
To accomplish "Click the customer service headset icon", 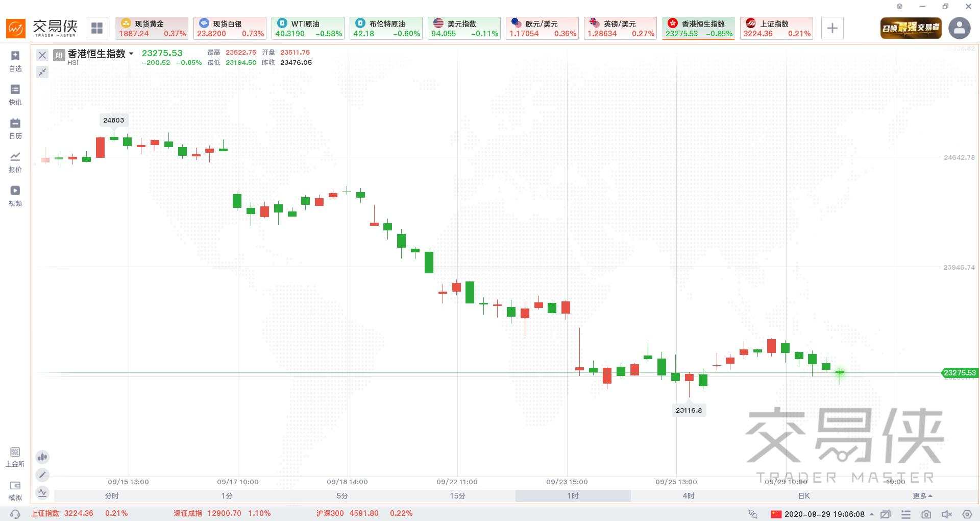I will click(15, 514).
